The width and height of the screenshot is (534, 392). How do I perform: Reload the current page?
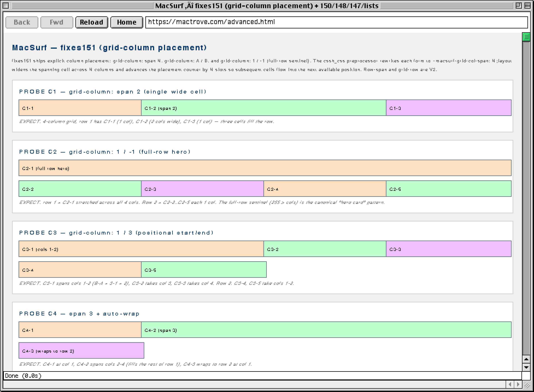pos(92,22)
